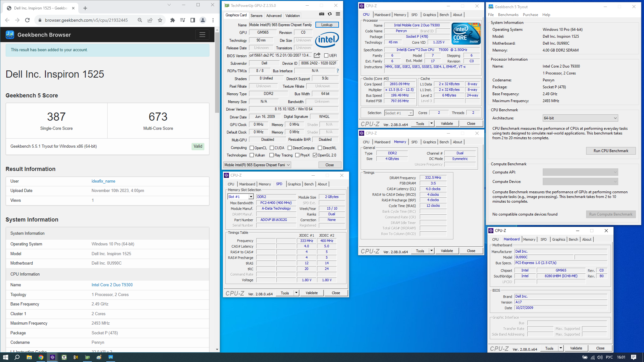Toggle the Vulkan checkbox
This screenshot has width=644, height=362.
[x=252, y=155]
